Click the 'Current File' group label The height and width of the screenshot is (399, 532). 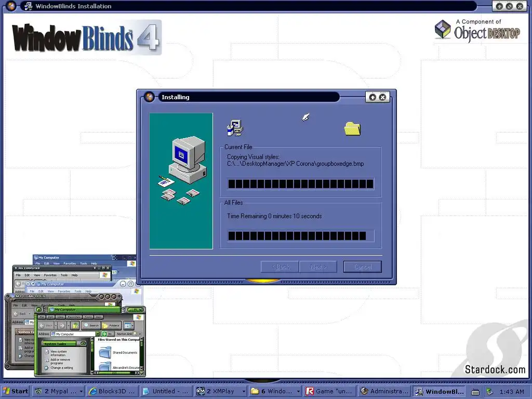point(238,147)
